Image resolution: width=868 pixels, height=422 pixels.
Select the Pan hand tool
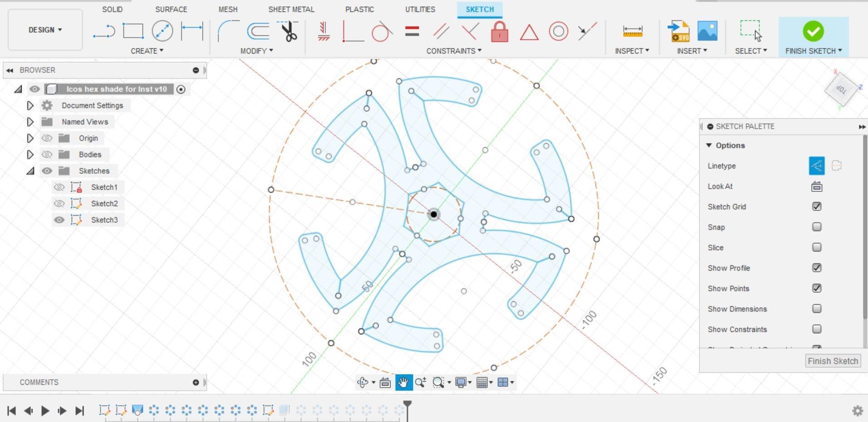404,382
